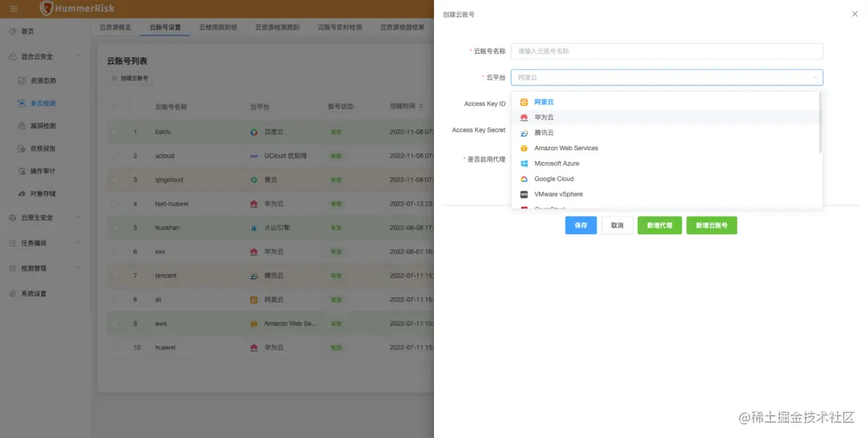Click 青云 icon in qingcloud row
868x438 pixels.
254,179
